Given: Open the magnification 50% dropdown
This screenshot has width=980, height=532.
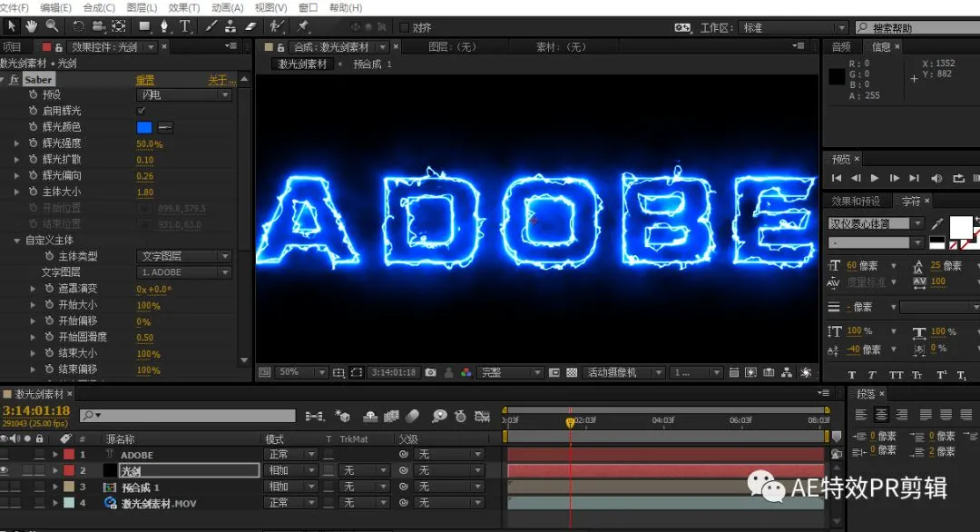Looking at the screenshot, I should (301, 372).
